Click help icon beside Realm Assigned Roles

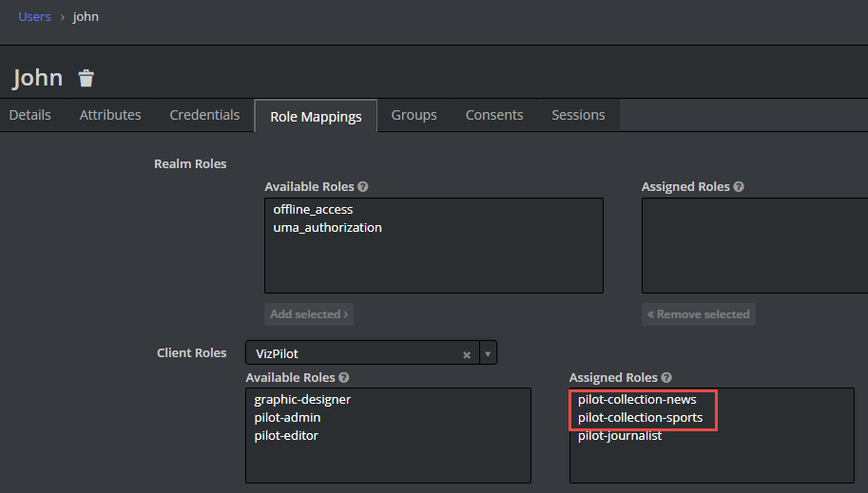(x=739, y=187)
